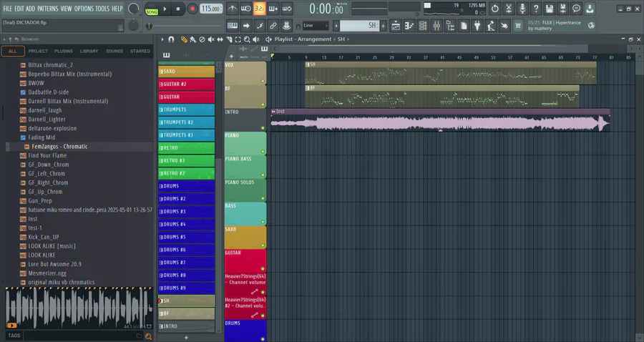Viewport: 644px width, 342px height.
Task: Mute the BASS track
Action: tap(263, 222)
